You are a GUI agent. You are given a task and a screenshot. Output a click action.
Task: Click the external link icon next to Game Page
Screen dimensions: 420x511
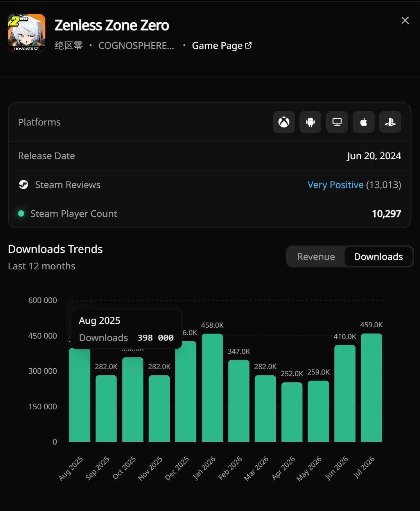pyautogui.click(x=248, y=45)
